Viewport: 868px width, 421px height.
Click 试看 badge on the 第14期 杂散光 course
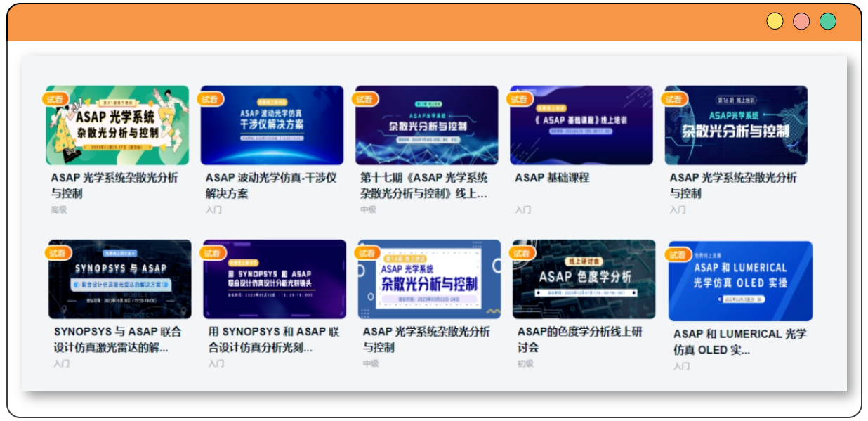point(367,253)
